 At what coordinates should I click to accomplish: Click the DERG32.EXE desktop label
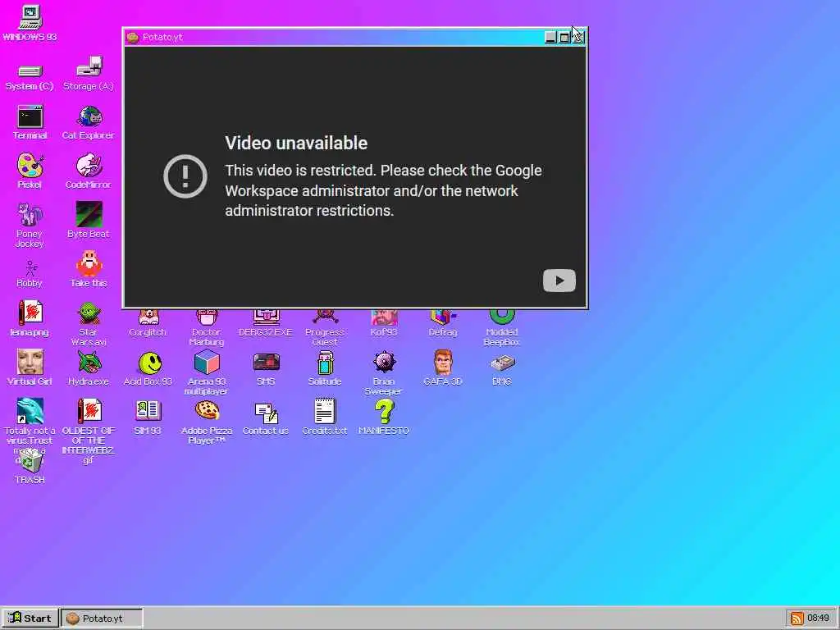tap(266, 332)
